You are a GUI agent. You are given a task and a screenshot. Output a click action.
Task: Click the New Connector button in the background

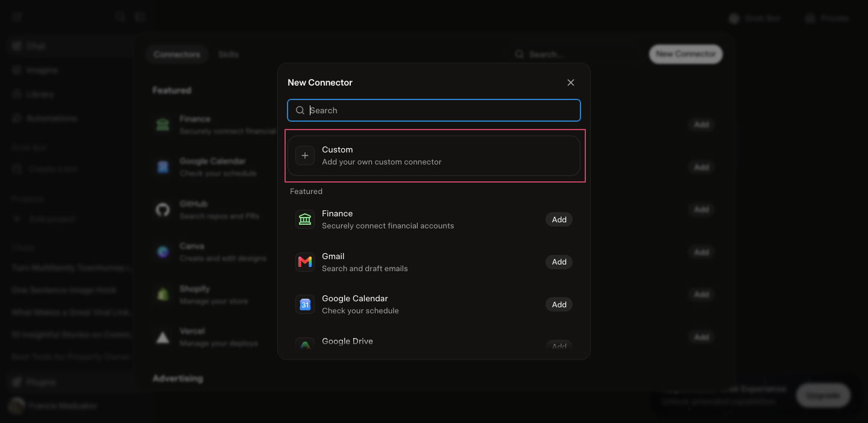pos(686,54)
